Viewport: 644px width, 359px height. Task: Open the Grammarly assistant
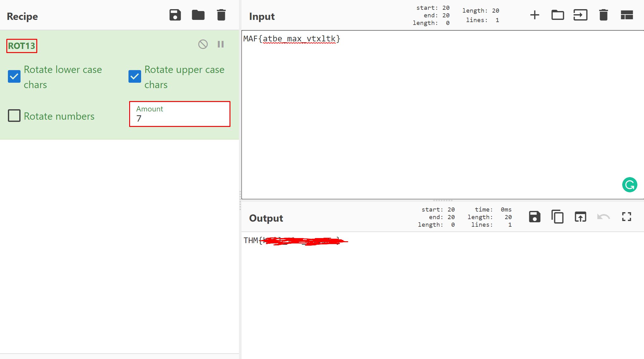pyautogui.click(x=630, y=185)
